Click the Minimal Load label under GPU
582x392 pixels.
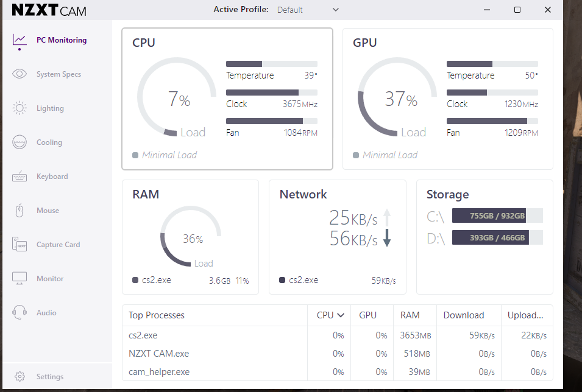[x=390, y=155]
